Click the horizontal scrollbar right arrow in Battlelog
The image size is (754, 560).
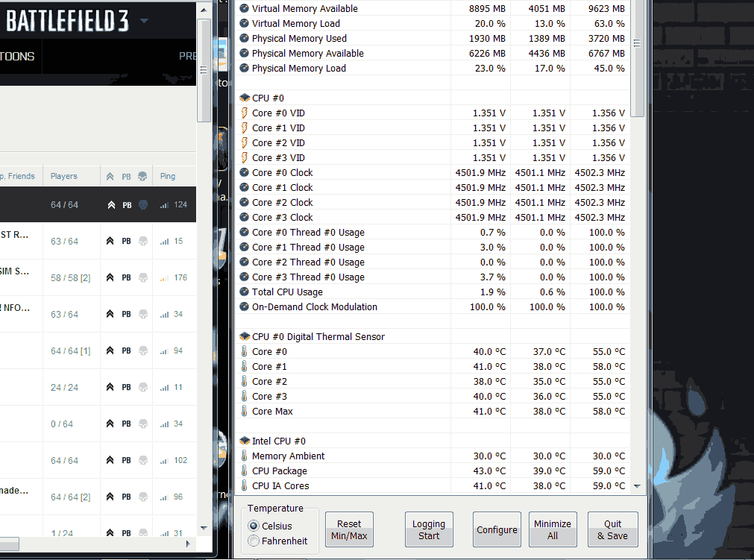[188, 544]
